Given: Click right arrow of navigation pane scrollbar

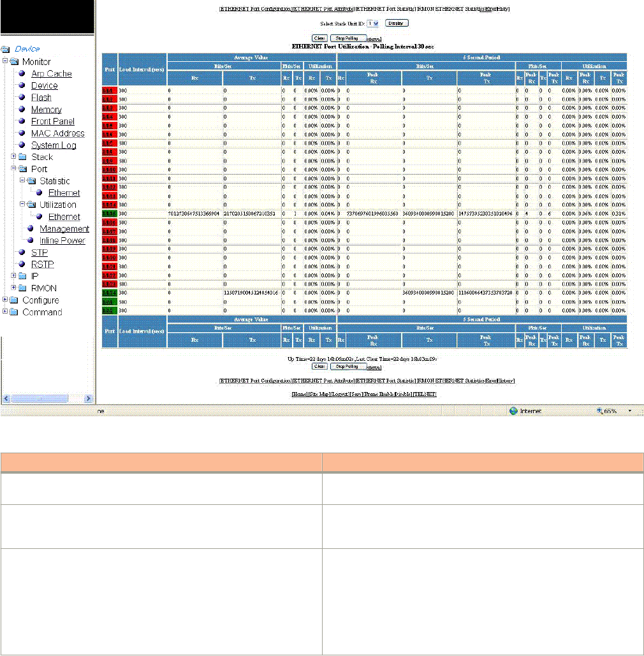Looking at the screenshot, I should pos(88,398).
